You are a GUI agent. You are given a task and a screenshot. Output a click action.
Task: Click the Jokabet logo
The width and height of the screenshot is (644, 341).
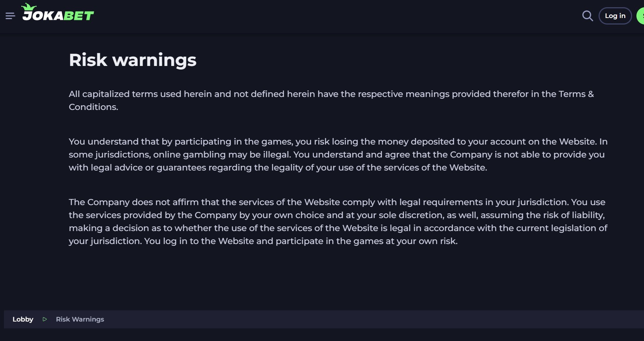coord(58,14)
